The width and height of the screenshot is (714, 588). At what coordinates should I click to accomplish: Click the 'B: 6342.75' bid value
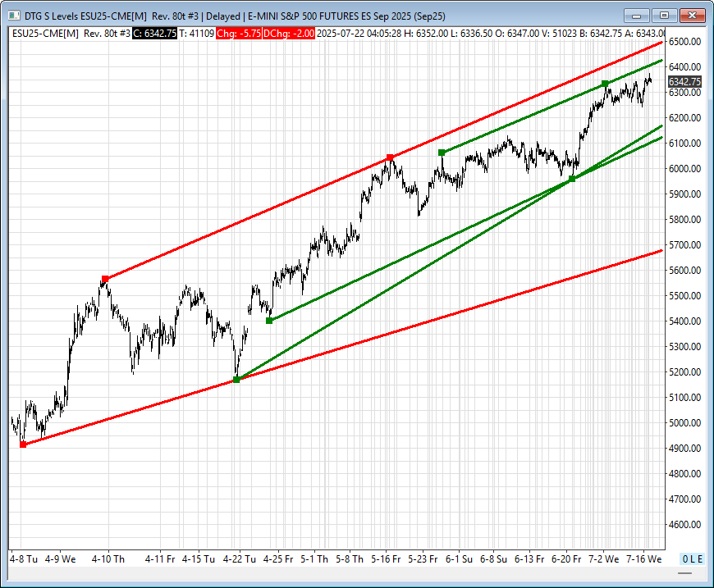pyautogui.click(x=601, y=34)
